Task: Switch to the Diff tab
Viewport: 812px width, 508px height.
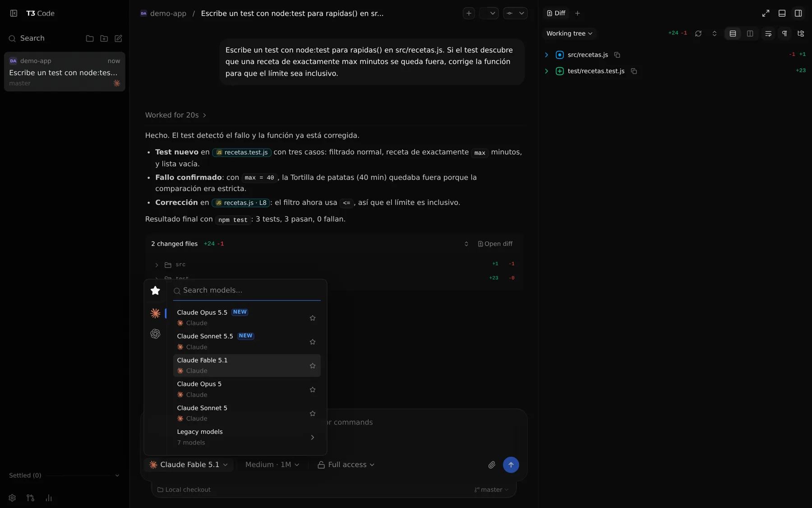Action: (556, 14)
